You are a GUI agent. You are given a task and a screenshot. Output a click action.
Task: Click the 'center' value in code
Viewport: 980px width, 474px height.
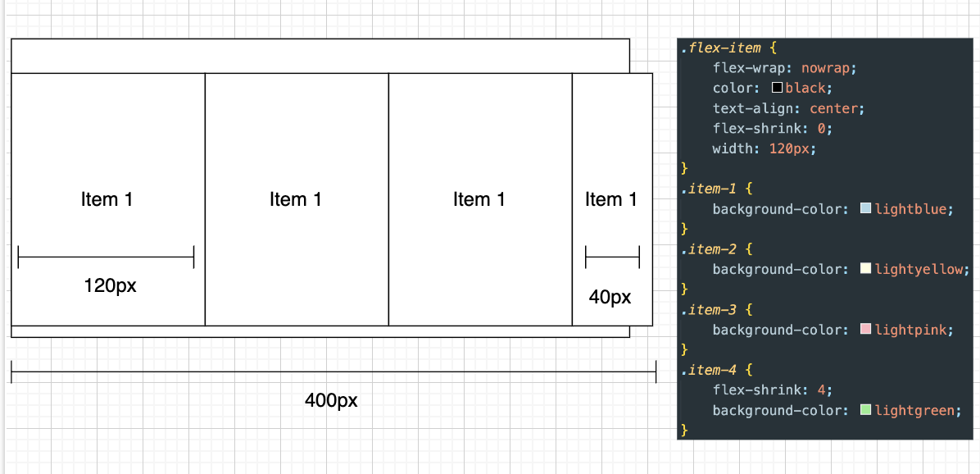pyautogui.click(x=833, y=109)
